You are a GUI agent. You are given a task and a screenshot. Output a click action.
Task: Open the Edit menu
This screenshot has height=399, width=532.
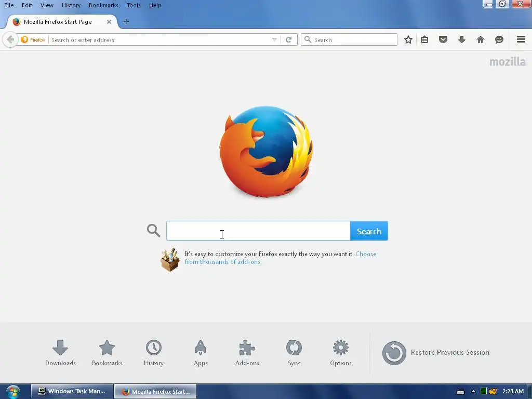27,5
